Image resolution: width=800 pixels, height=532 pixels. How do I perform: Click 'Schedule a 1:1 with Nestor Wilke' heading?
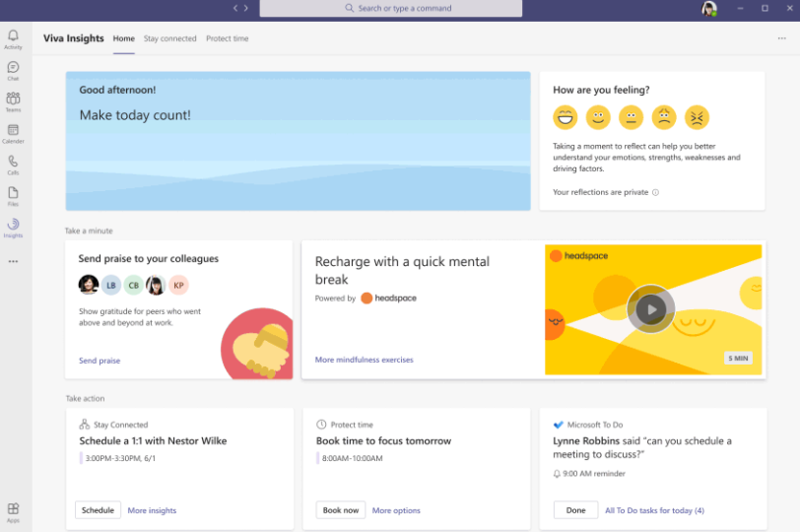click(x=153, y=440)
